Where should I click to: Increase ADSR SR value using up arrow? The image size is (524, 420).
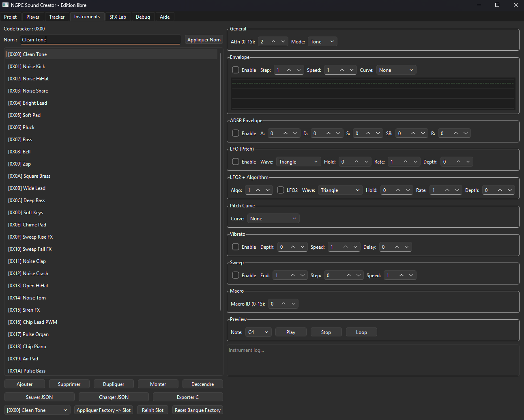pos(413,134)
